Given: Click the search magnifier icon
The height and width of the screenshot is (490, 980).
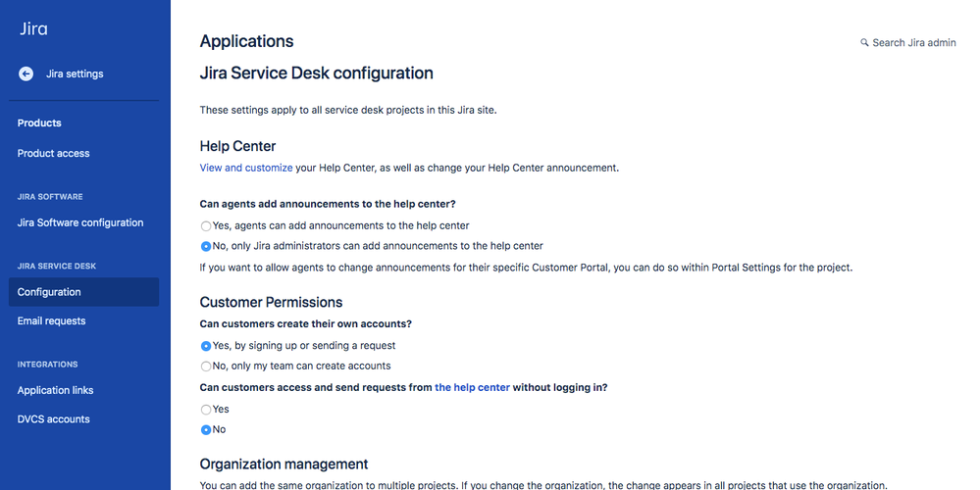Looking at the screenshot, I should click(864, 42).
